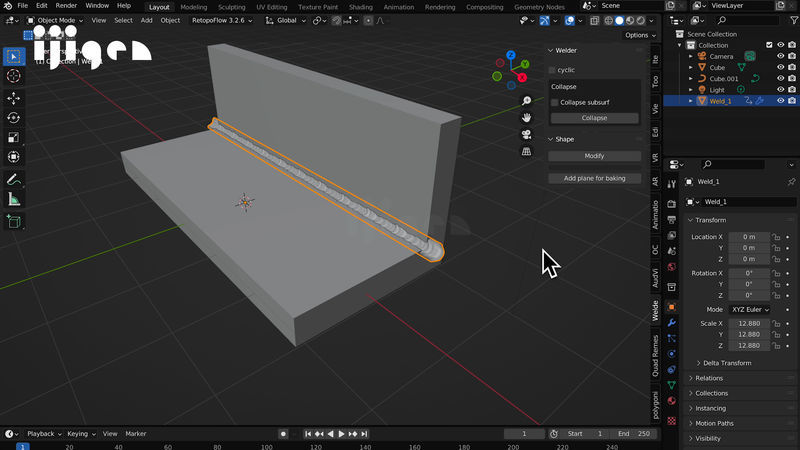Switch to the Modeling workspace tab
Image resolution: width=800 pixels, height=450 pixels.
click(193, 7)
